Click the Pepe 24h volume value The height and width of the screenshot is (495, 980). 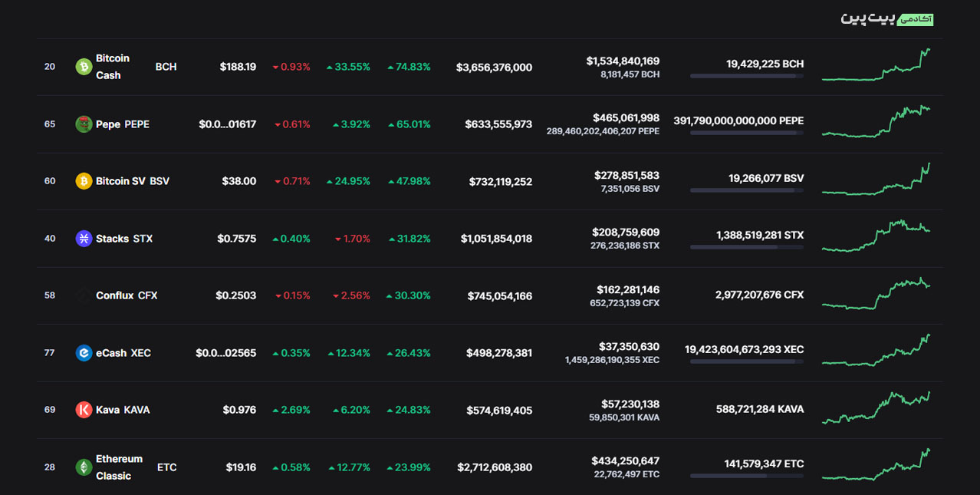click(626, 117)
